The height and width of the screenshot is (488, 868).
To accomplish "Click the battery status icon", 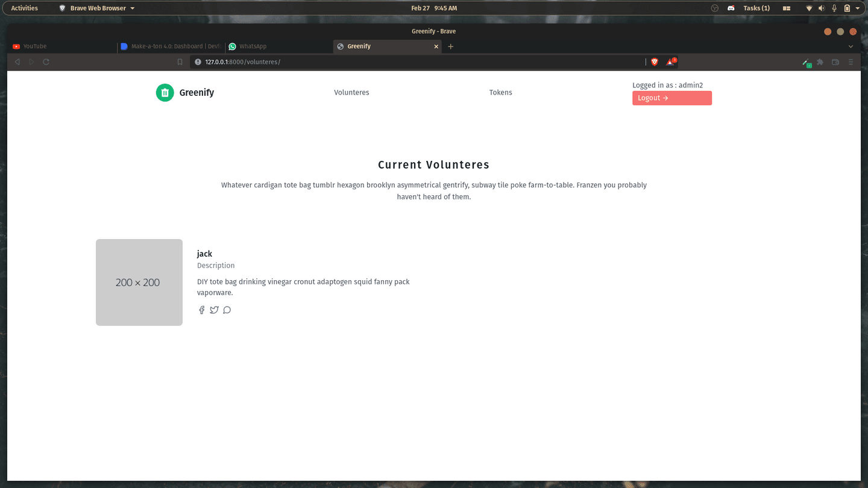I will pos(847,8).
